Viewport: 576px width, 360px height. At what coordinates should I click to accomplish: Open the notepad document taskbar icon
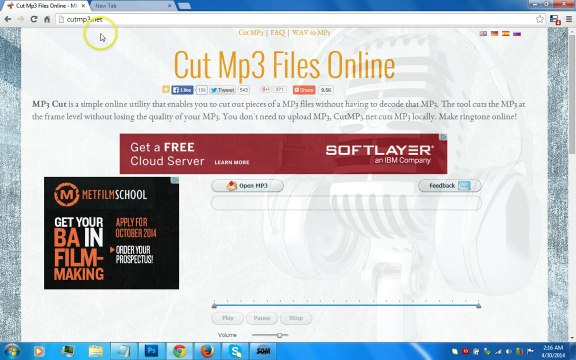(x=123, y=352)
